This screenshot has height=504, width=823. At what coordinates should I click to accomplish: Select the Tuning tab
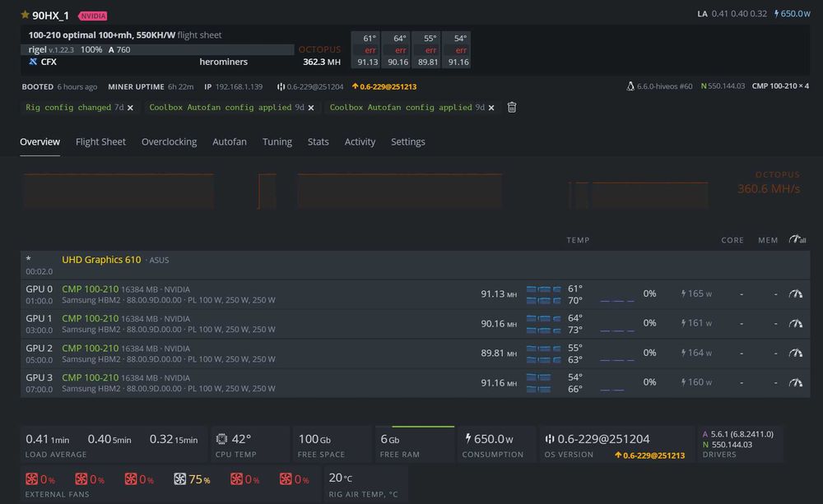point(277,141)
